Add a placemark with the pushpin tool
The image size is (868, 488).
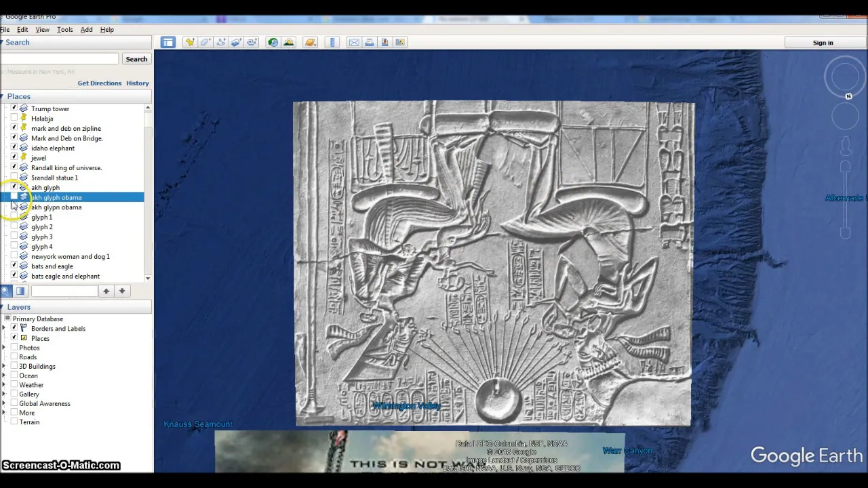191,42
